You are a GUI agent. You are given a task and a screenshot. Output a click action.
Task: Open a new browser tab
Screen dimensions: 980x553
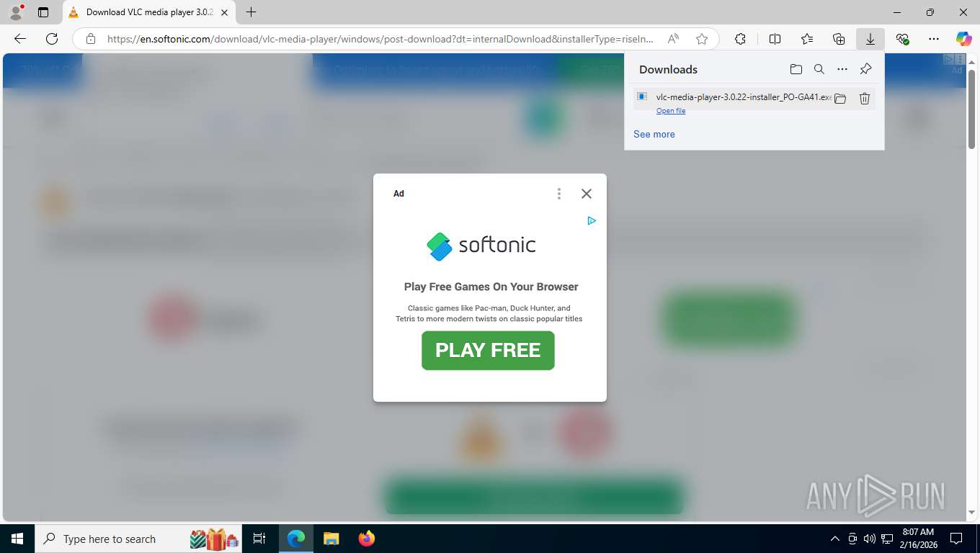point(251,12)
